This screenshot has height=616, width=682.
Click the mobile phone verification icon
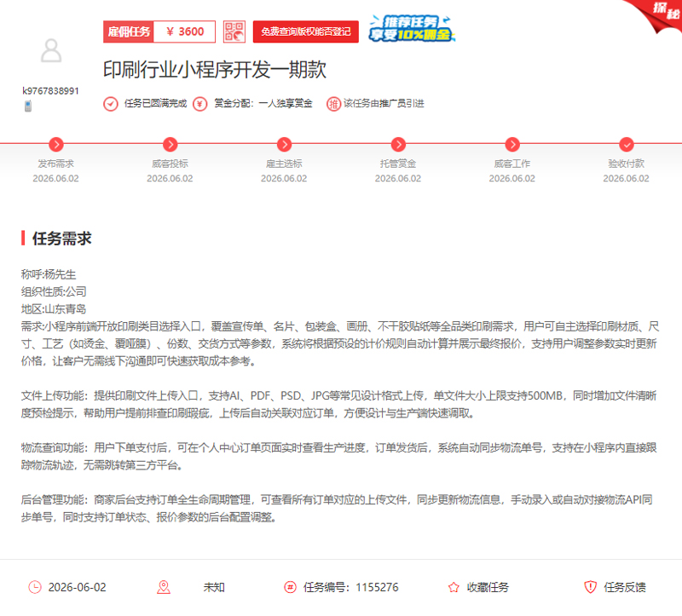[28, 106]
